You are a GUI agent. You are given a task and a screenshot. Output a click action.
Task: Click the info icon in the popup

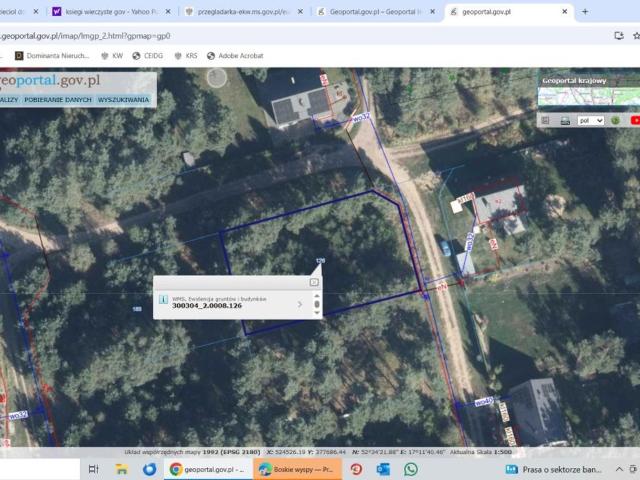[163, 299]
